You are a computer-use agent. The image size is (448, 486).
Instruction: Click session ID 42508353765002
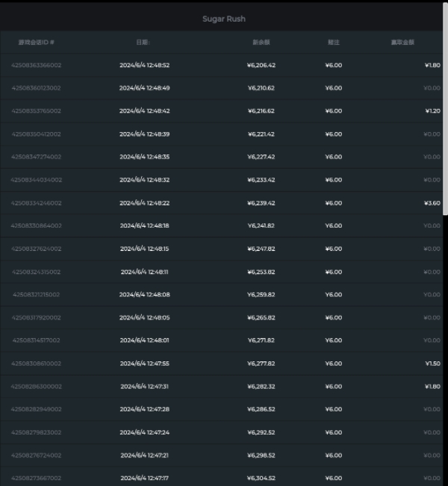pyautogui.click(x=36, y=111)
